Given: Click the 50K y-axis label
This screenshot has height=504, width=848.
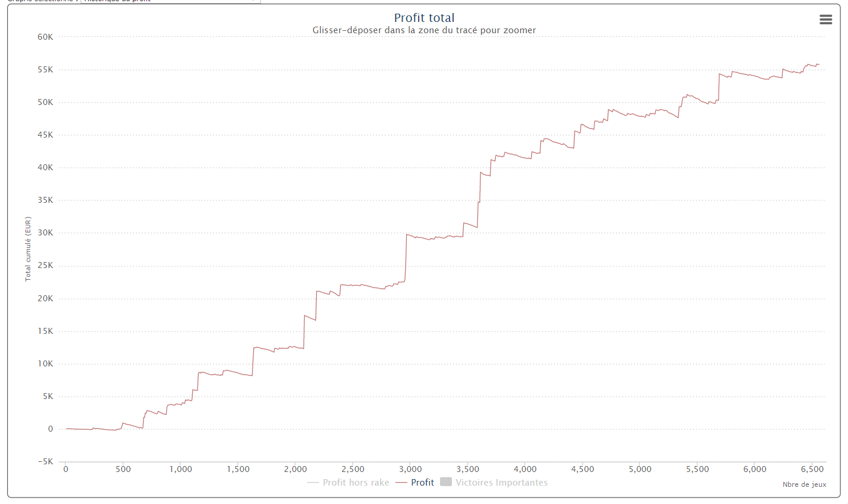Looking at the screenshot, I should [45, 102].
